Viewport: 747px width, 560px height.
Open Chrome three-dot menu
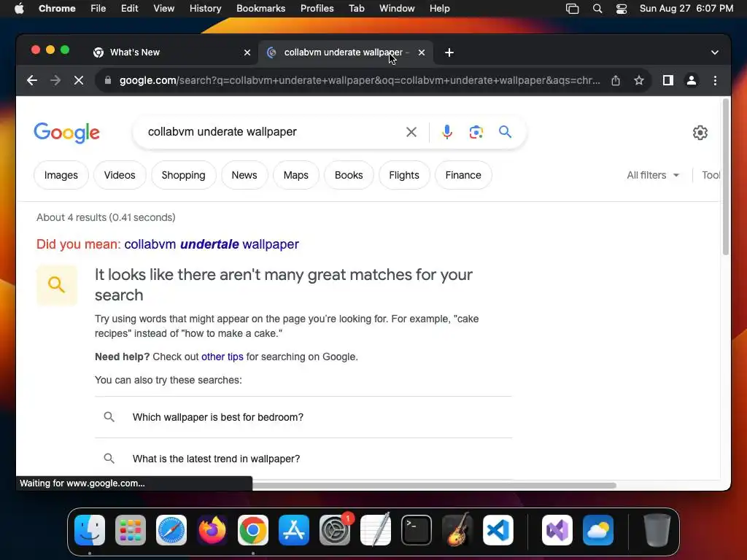715,80
